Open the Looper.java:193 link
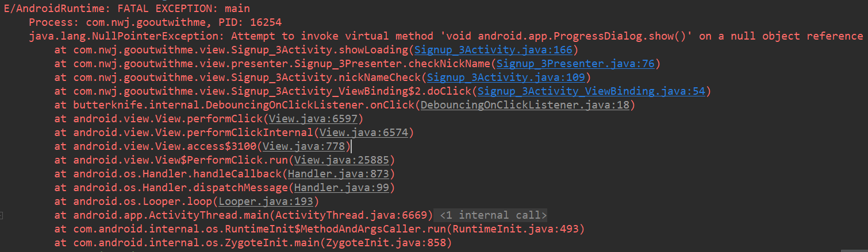868x252 pixels. (266, 201)
